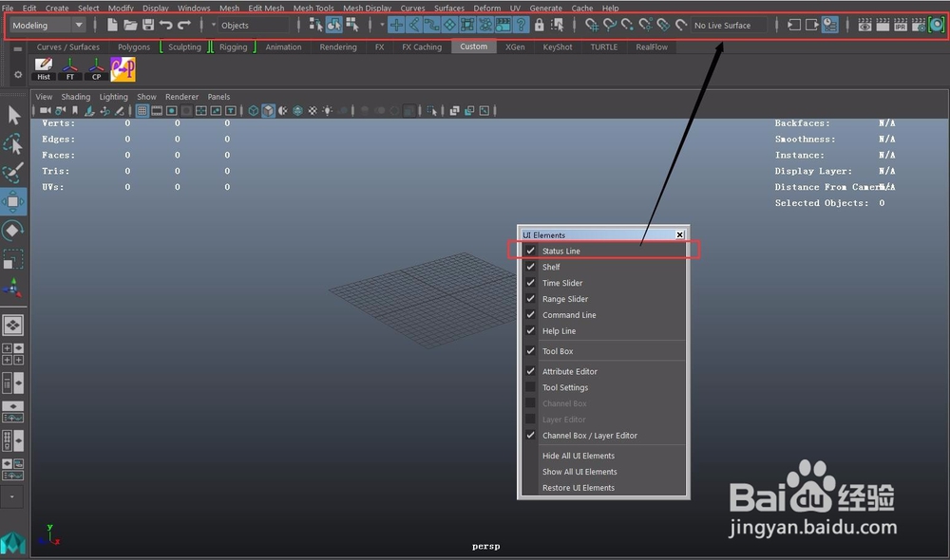The width and height of the screenshot is (950, 560).
Task: Select by hierarchy mode icon
Action: tap(315, 25)
